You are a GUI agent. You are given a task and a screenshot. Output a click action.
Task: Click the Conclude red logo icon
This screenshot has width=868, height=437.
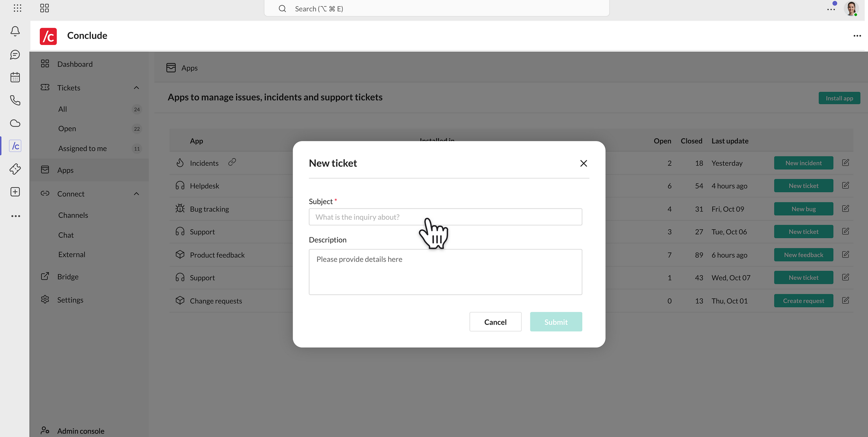48,36
